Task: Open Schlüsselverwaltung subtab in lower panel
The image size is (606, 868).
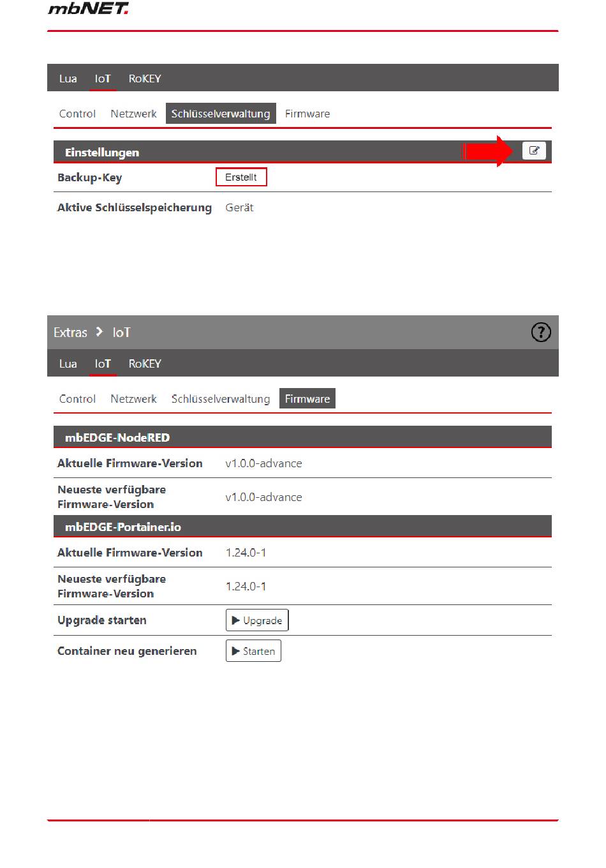Action: (221, 399)
